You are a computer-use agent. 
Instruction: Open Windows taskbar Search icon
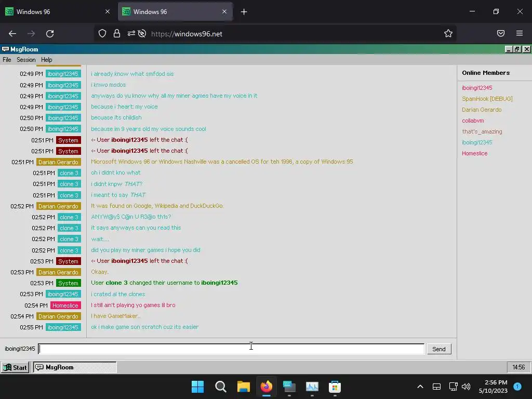pos(220,387)
